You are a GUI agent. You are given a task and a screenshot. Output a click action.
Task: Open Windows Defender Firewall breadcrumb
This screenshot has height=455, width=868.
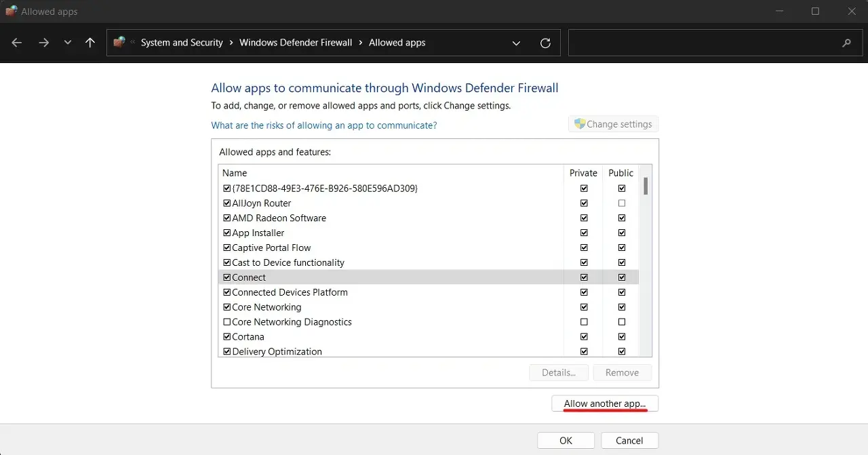(x=296, y=43)
